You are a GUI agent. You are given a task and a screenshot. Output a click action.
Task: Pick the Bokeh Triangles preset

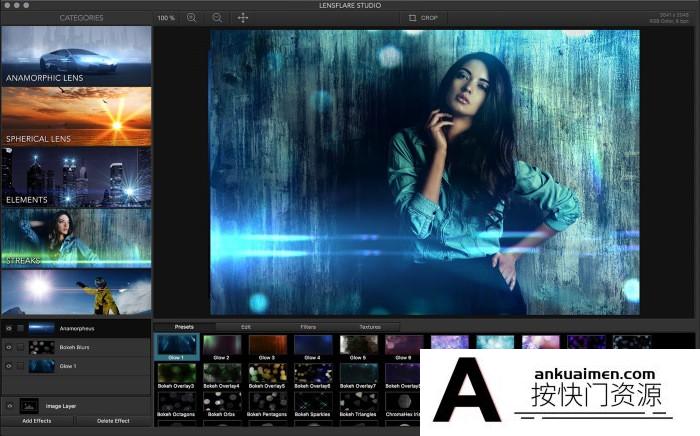tap(358, 404)
